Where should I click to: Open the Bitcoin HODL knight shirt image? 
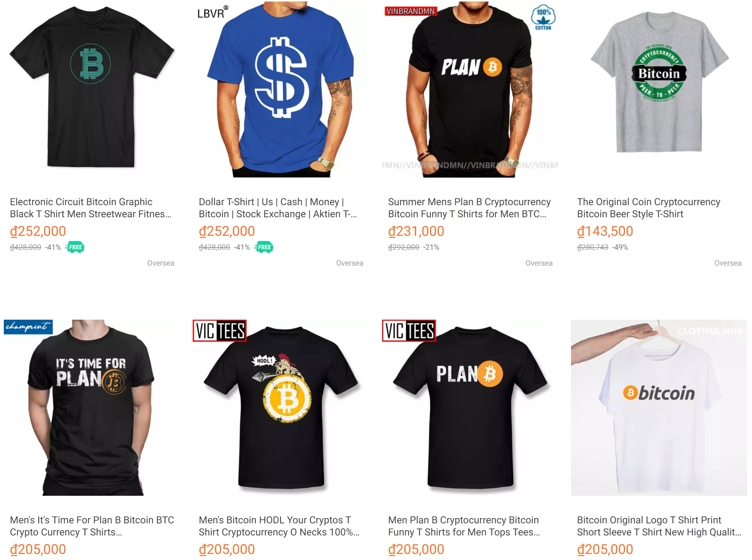click(x=281, y=408)
